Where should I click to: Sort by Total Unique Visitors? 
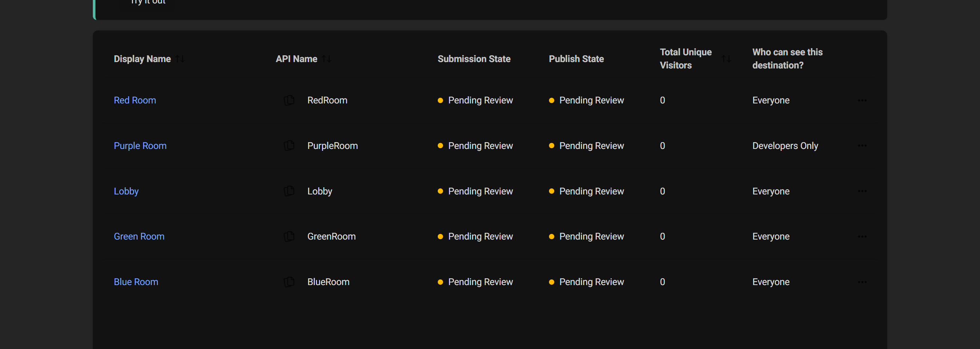[727, 59]
